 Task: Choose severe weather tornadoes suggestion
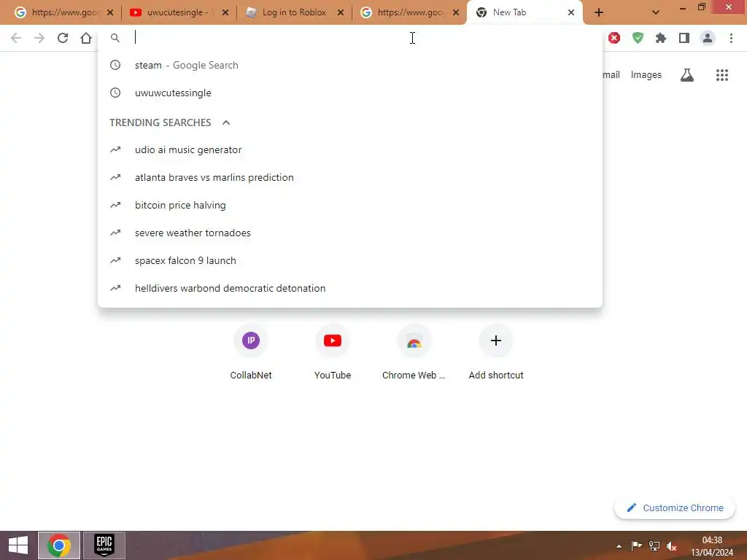tap(349, 233)
